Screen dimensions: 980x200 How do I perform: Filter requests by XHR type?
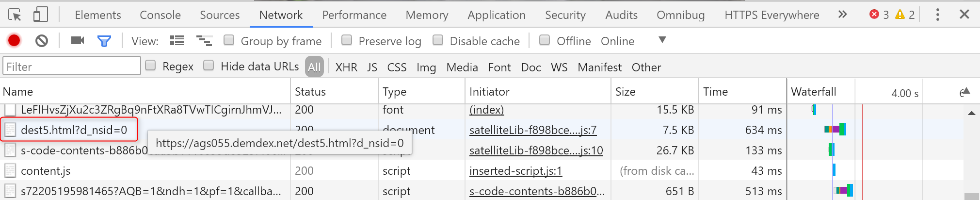pyautogui.click(x=346, y=67)
